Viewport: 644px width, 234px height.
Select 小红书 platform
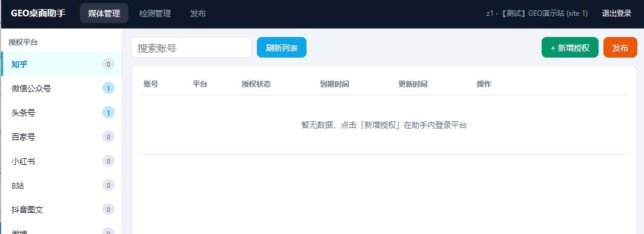click(62, 161)
